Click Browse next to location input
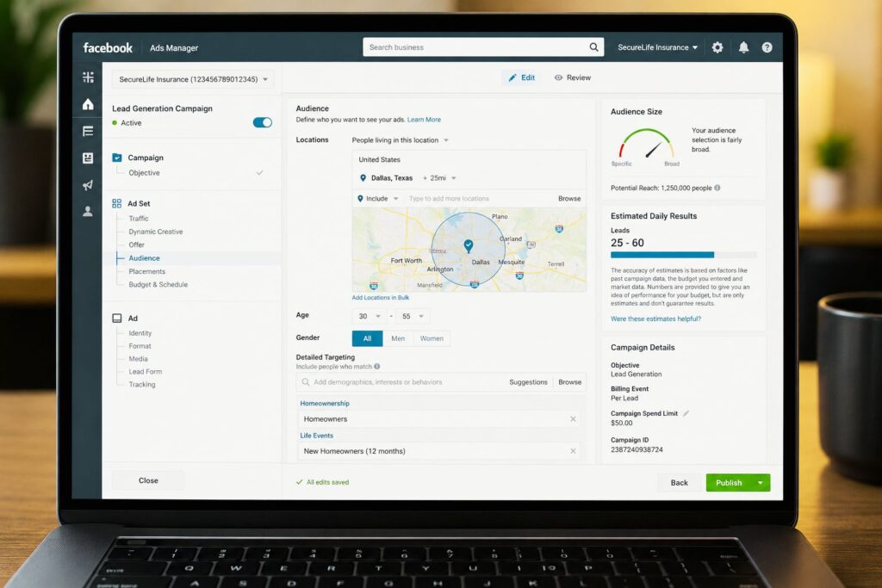882x588 pixels. click(569, 198)
